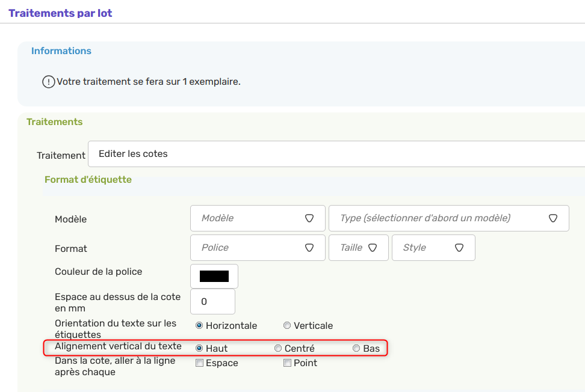Click the Traitements par lot heading

(60, 12)
